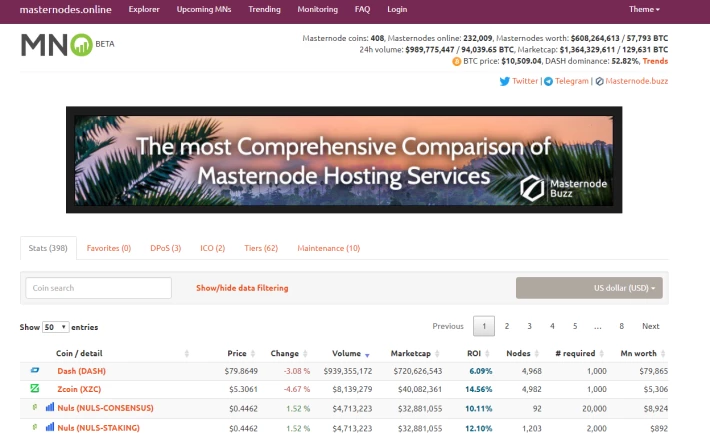
Task: Sort table by Coin / detail arrows
Action: (x=187, y=354)
